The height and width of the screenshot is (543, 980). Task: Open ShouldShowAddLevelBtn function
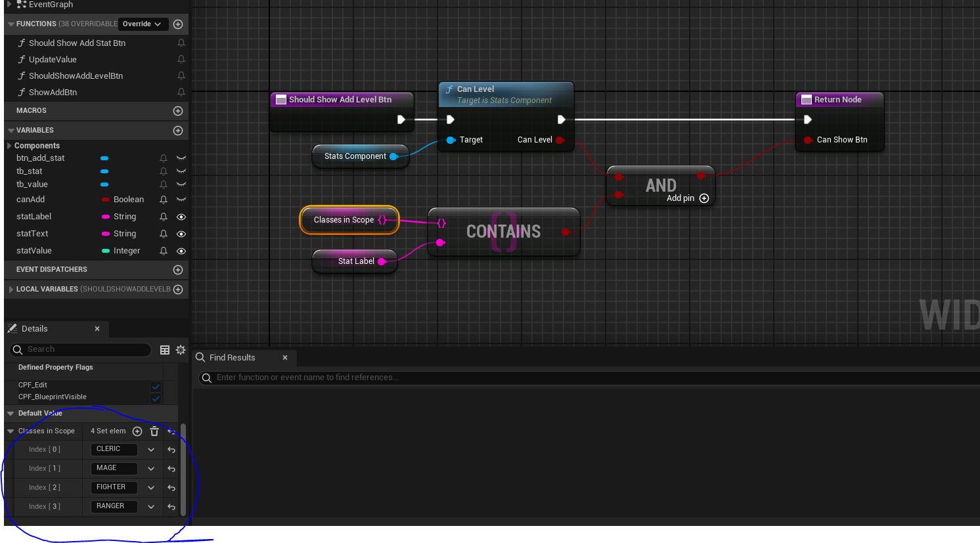click(76, 76)
